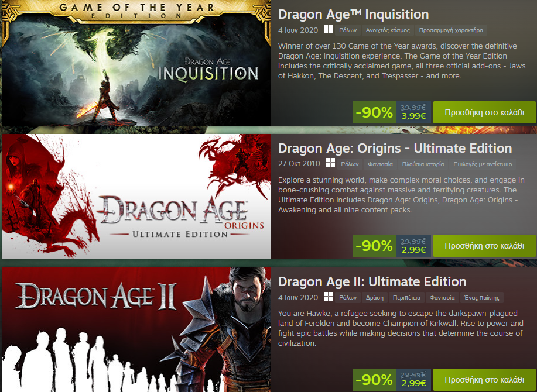Viewport: 537px width, 392px height.
Task: Select the Προσαρμογή χαρακτήρα tag
Action: (x=451, y=30)
